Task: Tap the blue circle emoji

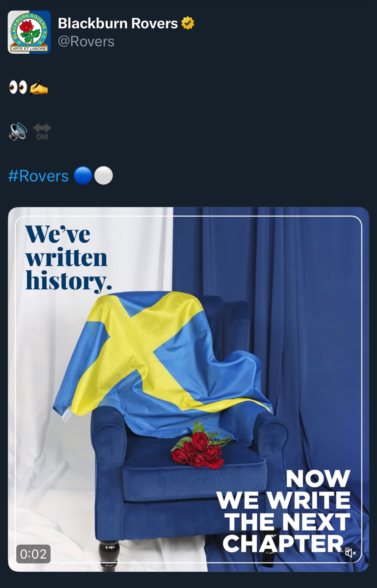Action: tap(83, 175)
